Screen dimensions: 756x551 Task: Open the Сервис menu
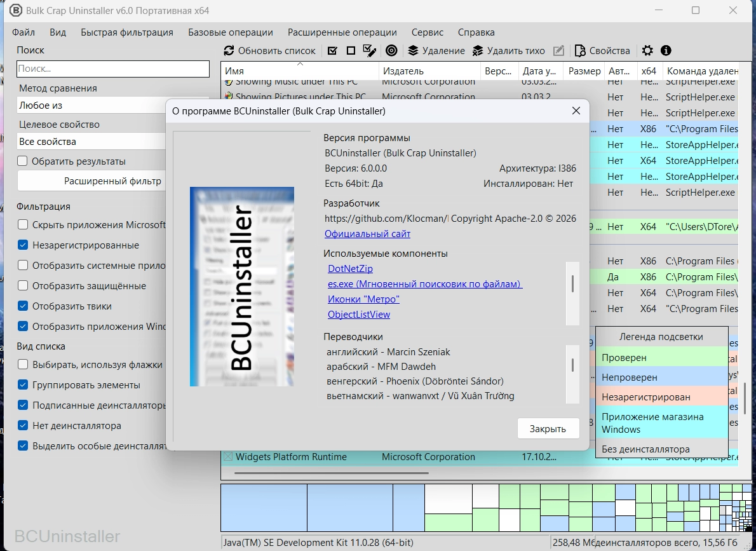(x=427, y=32)
